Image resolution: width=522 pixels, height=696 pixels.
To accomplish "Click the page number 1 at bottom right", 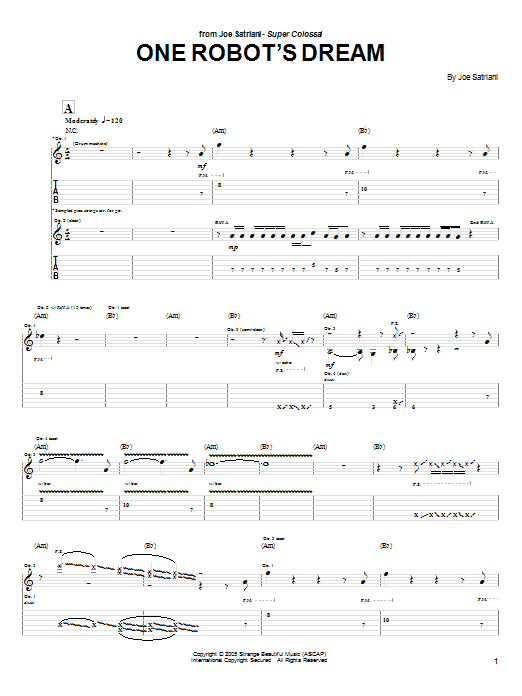I will (496, 661).
